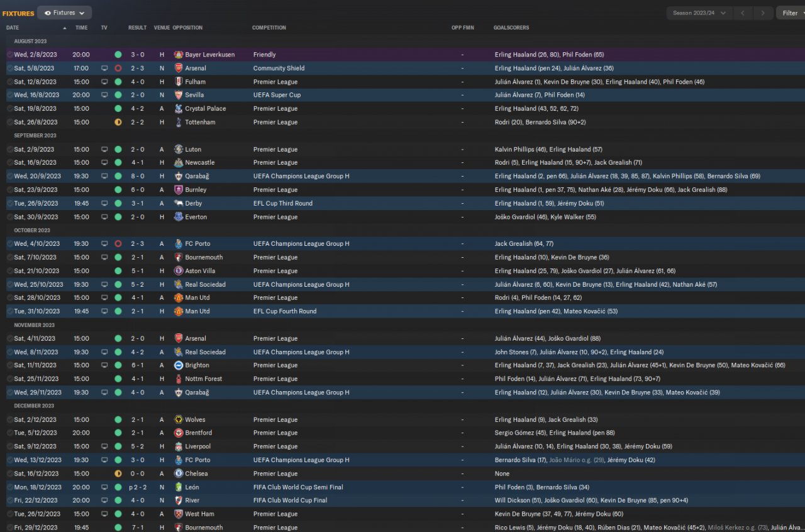Click the Chelsea club badge
This screenshot has height=532, width=805.
point(179,474)
